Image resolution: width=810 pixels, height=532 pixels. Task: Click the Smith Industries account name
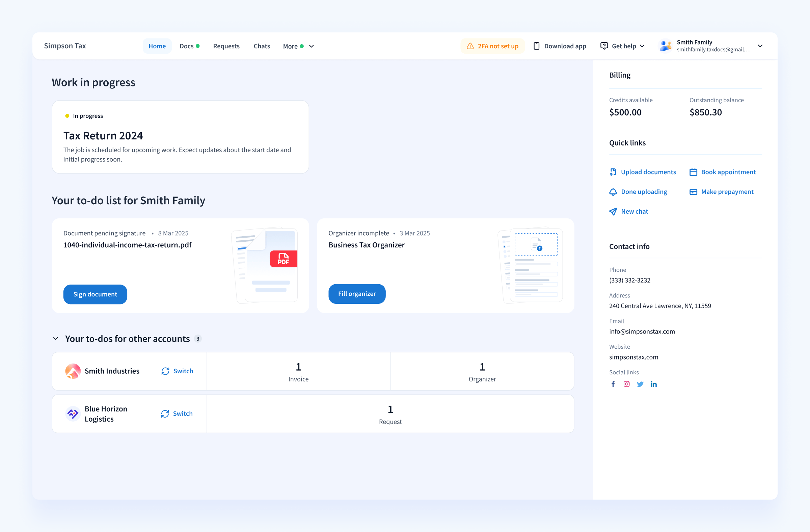[112, 371]
